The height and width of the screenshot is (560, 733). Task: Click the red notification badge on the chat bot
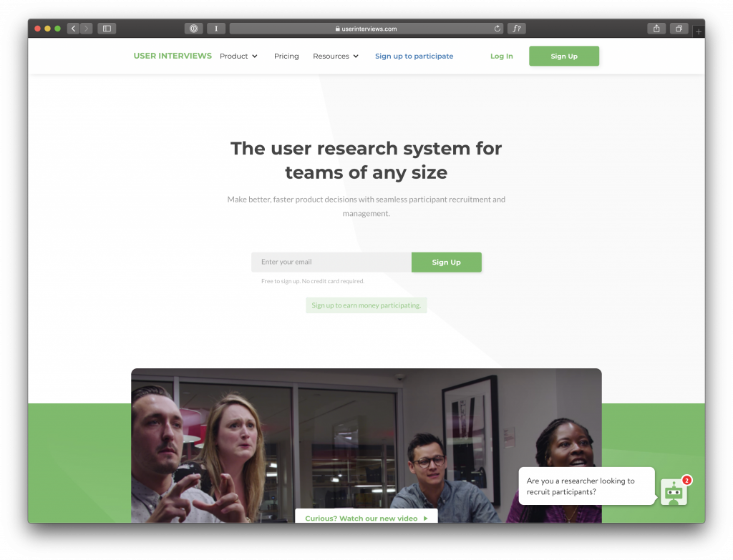click(x=686, y=480)
